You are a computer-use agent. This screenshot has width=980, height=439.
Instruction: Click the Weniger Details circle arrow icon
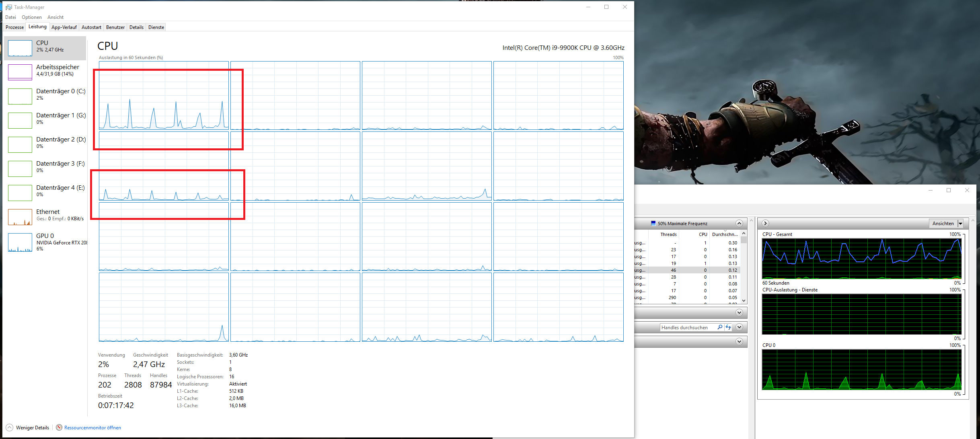[10, 427]
